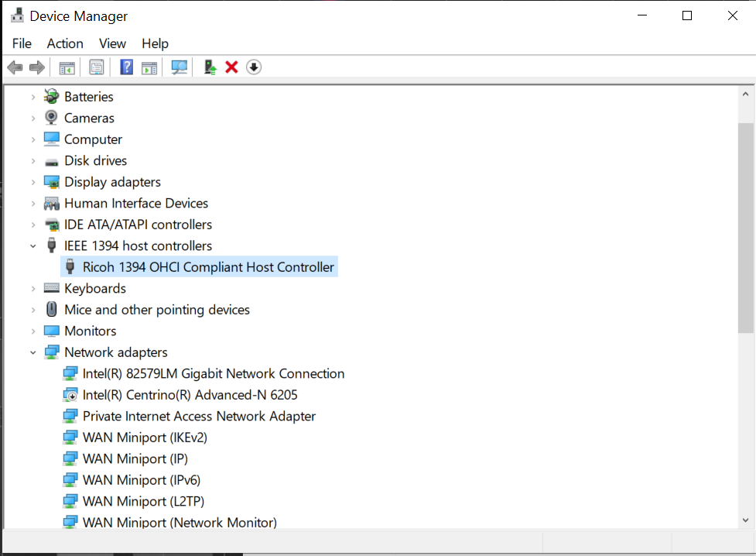Toggle Show/Hide Console Tree toolbar icon

coord(67,67)
